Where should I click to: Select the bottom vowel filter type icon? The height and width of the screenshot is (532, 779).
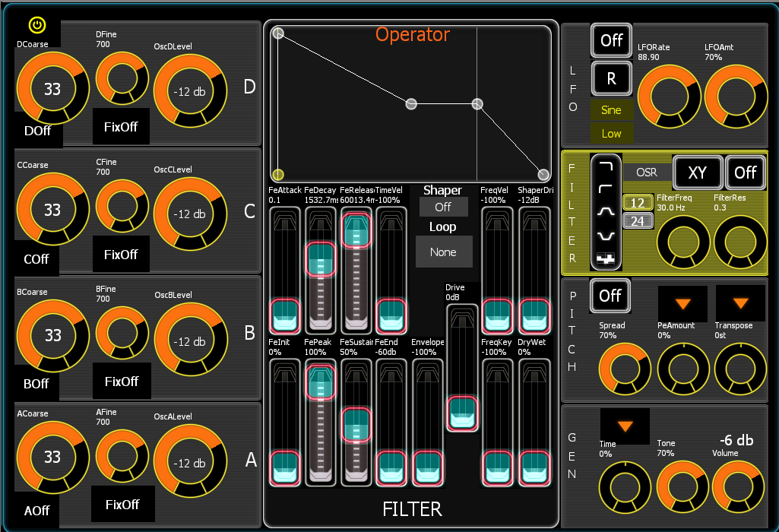click(606, 258)
